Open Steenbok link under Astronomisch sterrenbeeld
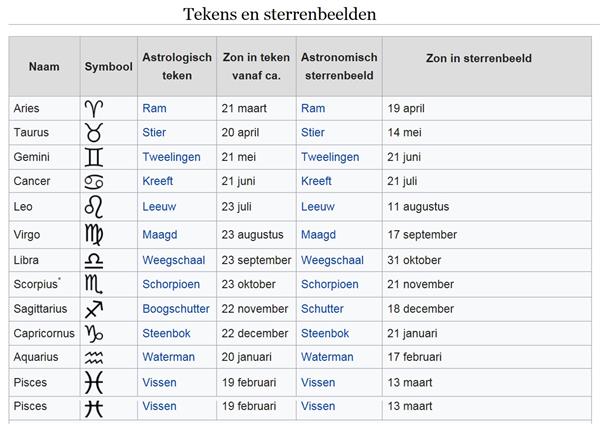 point(325,334)
